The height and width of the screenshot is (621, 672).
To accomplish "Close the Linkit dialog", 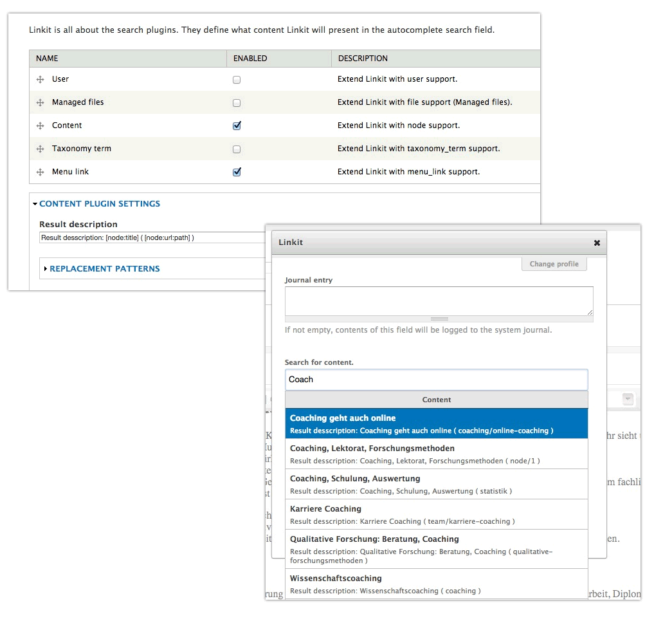I will (597, 243).
